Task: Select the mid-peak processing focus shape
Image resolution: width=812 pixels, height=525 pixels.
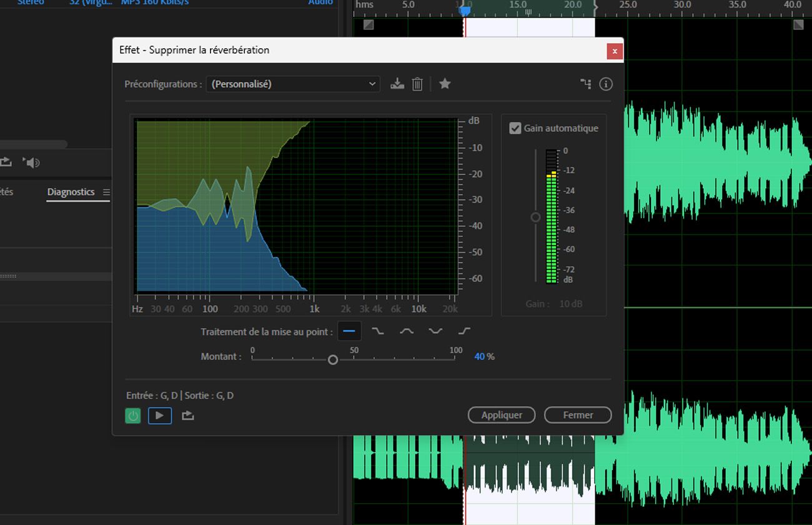Action: click(407, 331)
